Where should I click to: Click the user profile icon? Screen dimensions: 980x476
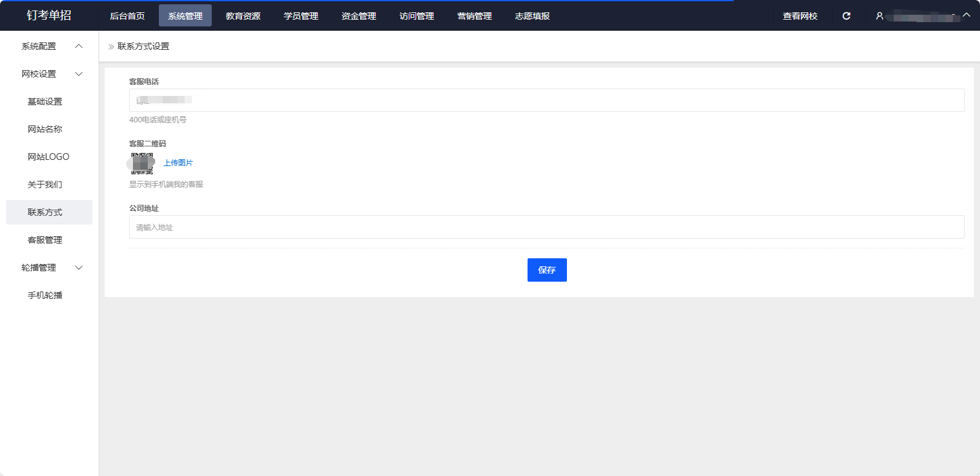pyautogui.click(x=880, y=16)
